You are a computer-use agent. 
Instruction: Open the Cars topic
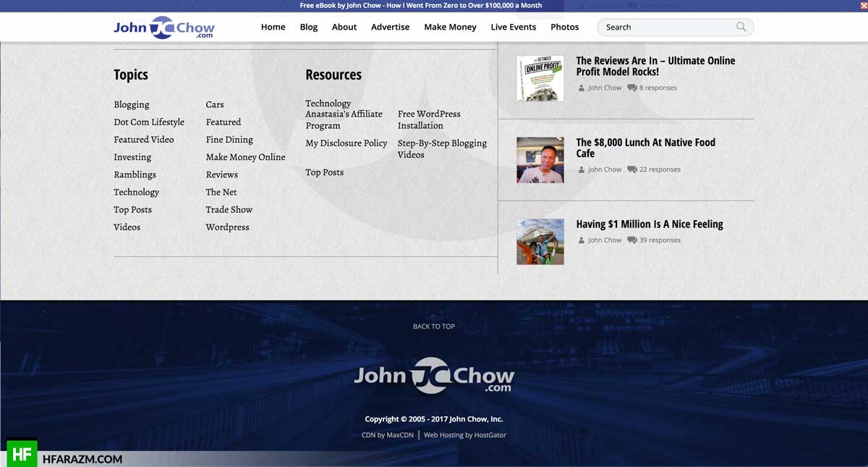(215, 104)
